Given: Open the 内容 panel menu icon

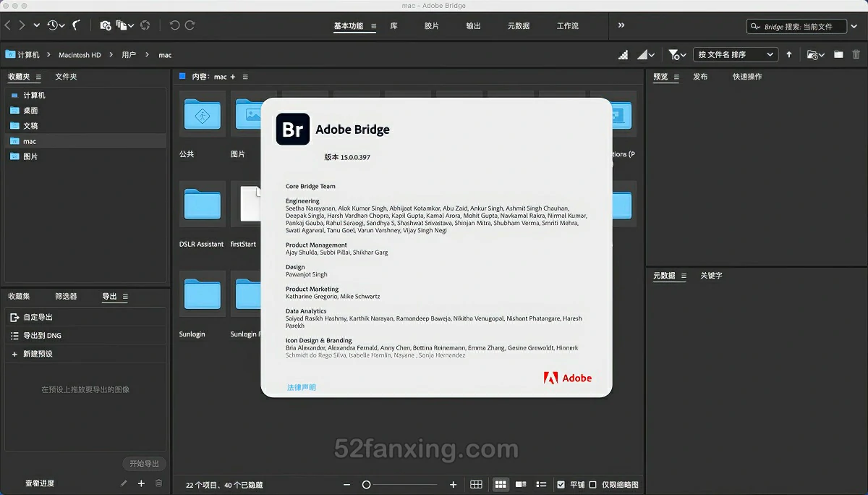Looking at the screenshot, I should pos(245,77).
